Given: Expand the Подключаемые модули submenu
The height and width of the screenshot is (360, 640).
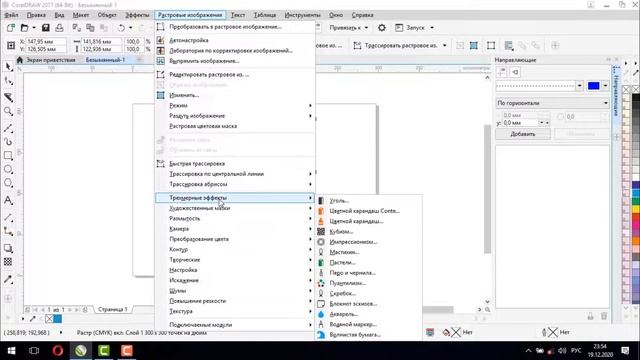Looking at the screenshot, I should [235, 325].
